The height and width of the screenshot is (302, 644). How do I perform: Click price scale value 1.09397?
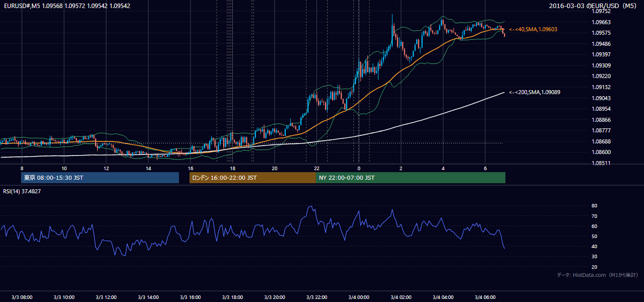601,54
